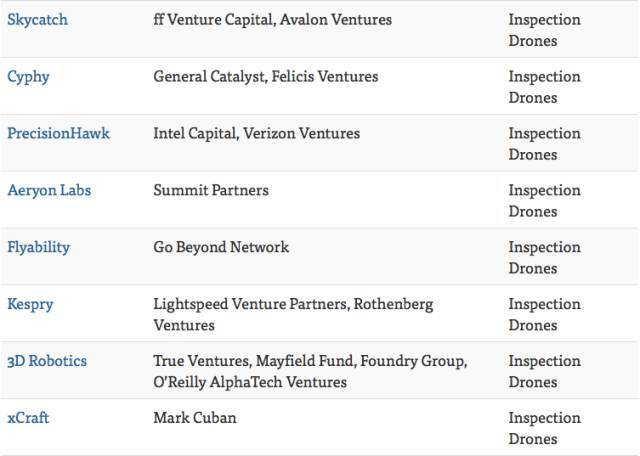
Task: Click the Cyphy link
Action: pos(28,76)
